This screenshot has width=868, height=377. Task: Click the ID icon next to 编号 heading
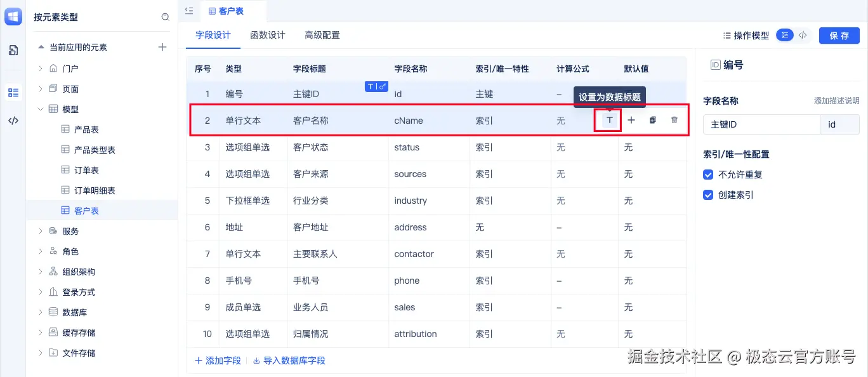(715, 65)
